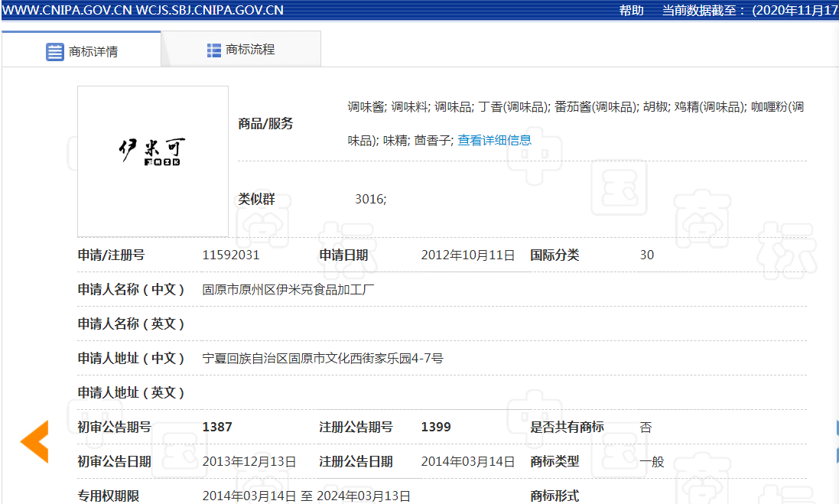Image resolution: width=839 pixels, height=504 pixels.
Task: Click the 伊米可 trademark image thumbnail
Action: click(x=153, y=161)
